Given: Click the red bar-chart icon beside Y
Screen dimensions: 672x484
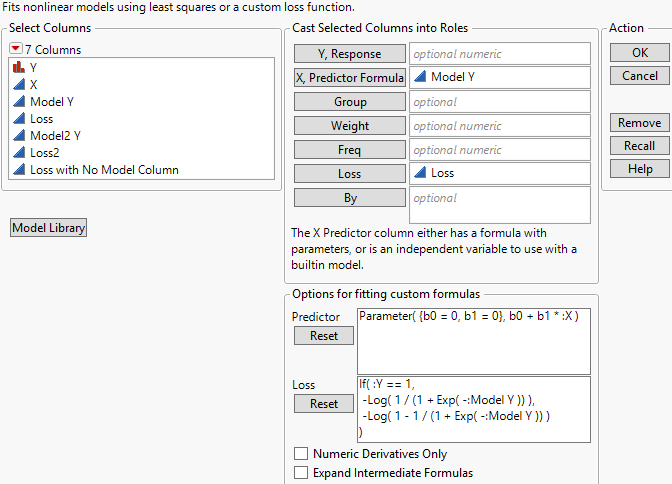Looking at the screenshot, I should click(19, 68).
